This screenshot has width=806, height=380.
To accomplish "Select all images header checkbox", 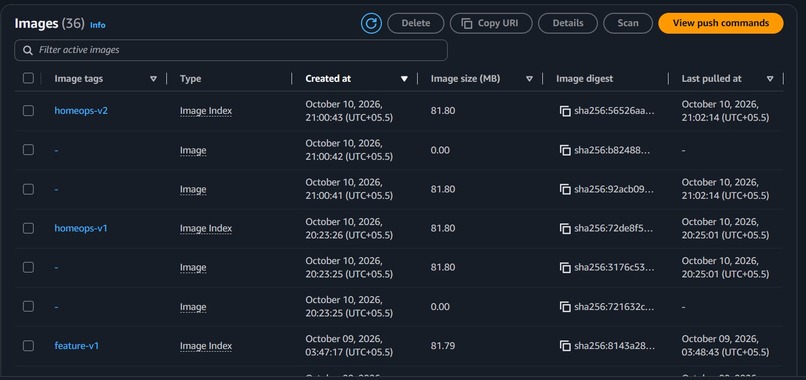I will point(28,78).
